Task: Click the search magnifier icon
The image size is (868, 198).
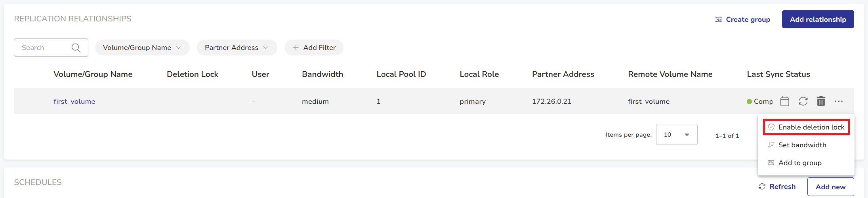Action: pyautogui.click(x=76, y=48)
